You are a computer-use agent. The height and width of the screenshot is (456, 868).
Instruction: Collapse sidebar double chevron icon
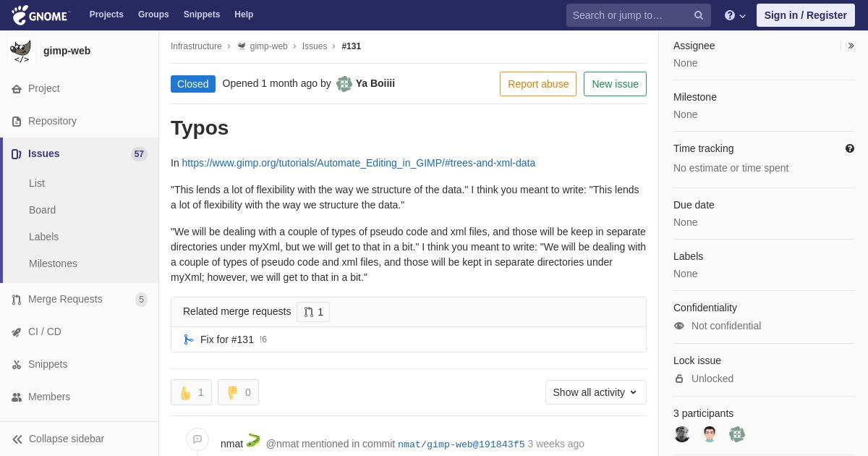[17, 439]
